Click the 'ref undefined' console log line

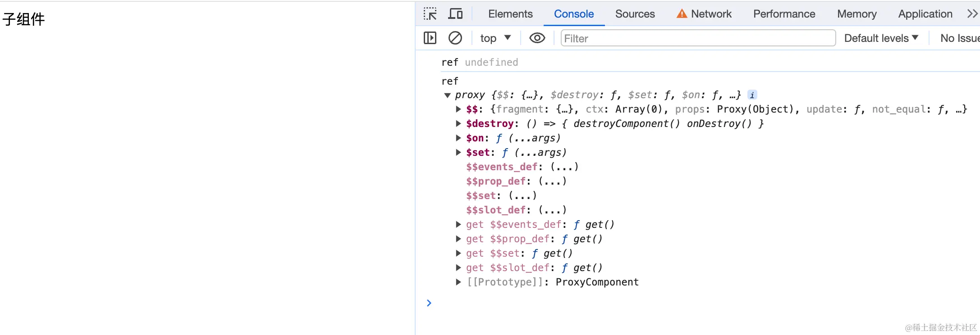pyautogui.click(x=480, y=63)
